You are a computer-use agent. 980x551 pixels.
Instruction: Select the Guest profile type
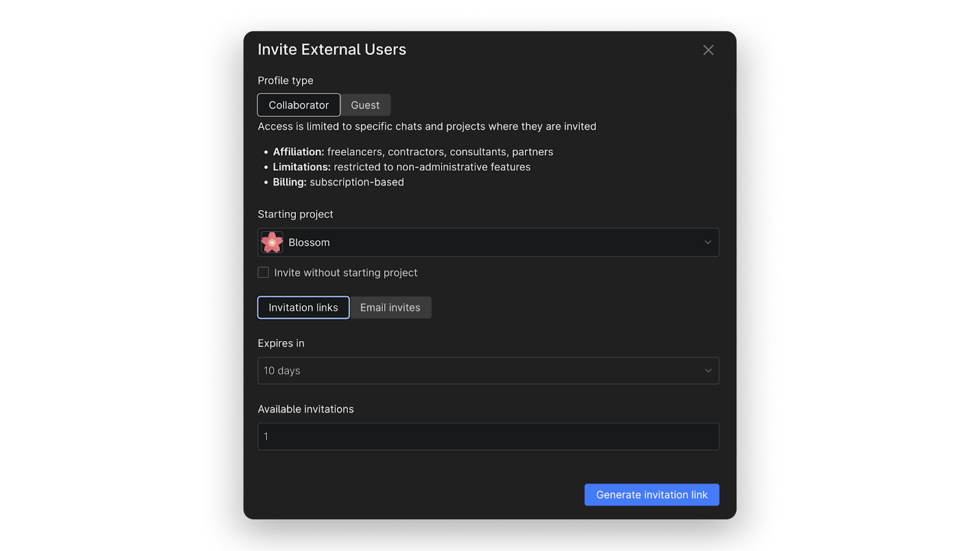[x=365, y=105]
